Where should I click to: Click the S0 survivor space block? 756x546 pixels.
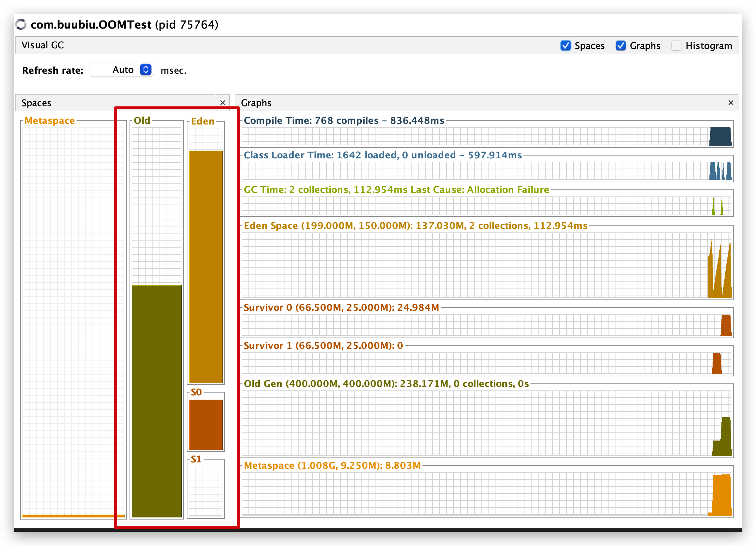pyautogui.click(x=206, y=424)
